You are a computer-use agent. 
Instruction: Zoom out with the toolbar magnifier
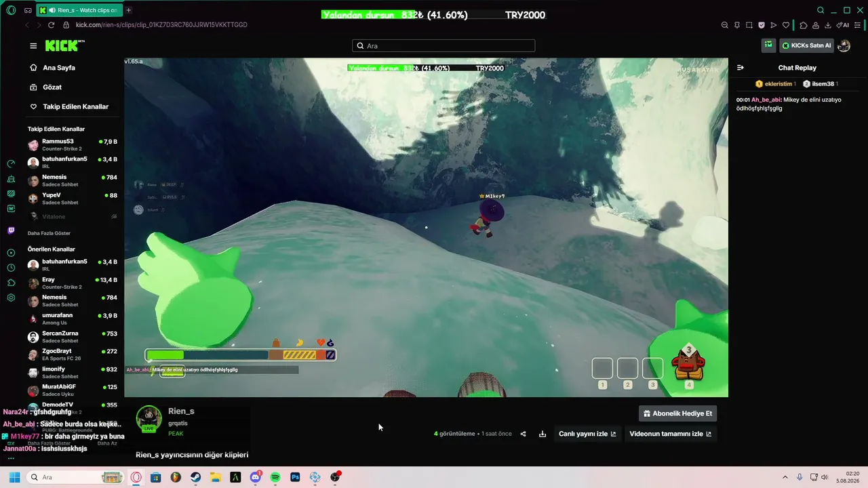[724, 25]
